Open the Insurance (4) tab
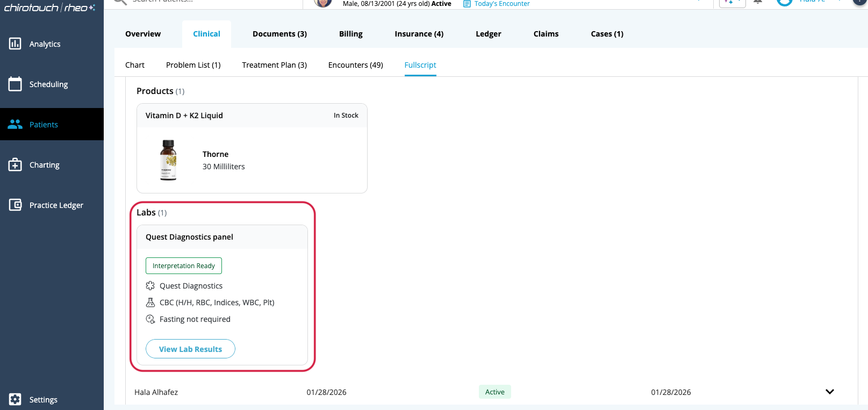Viewport: 868px width, 410px height. coord(419,34)
